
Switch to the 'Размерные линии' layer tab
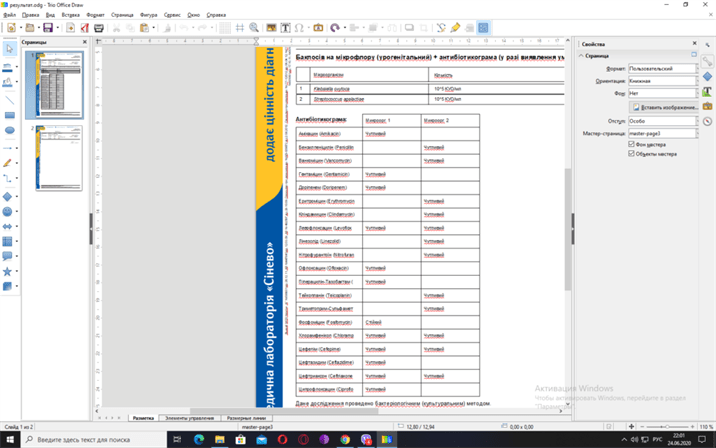246,418
